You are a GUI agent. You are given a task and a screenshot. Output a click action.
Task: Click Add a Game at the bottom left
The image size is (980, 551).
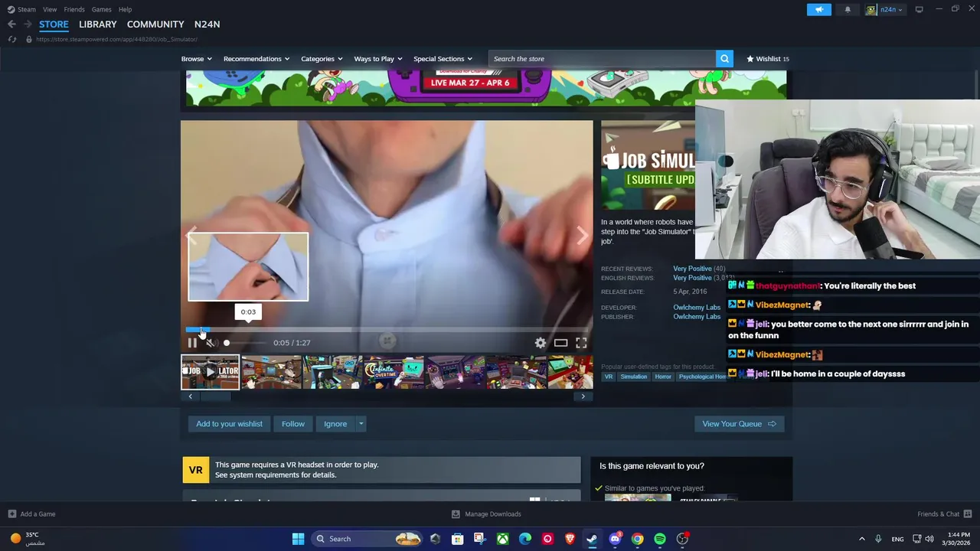31,514
